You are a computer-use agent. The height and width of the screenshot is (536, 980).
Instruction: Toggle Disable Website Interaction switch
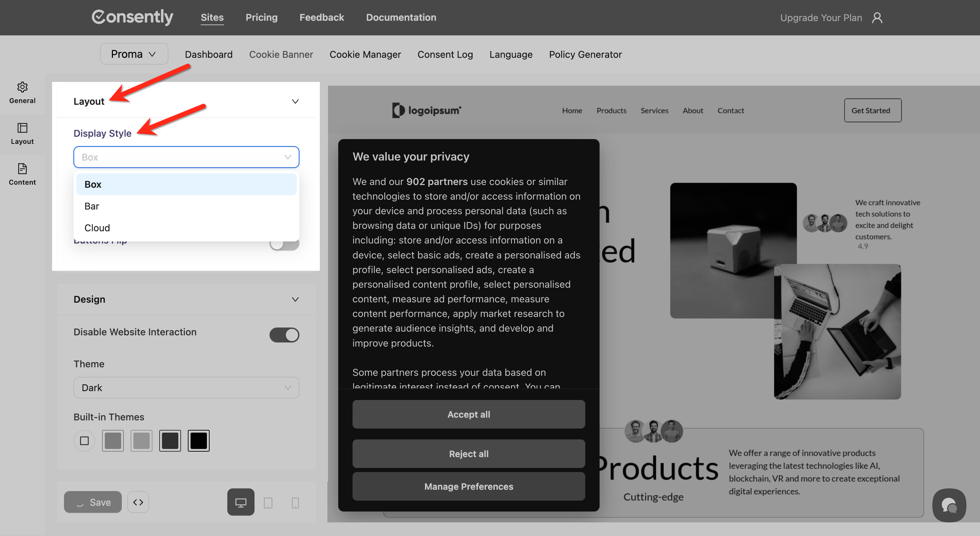[284, 335]
